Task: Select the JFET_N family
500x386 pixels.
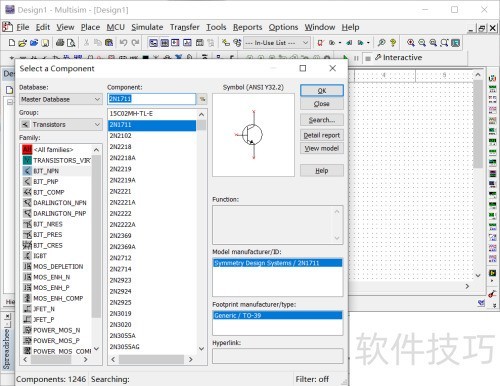Action: pyautogui.click(x=44, y=309)
